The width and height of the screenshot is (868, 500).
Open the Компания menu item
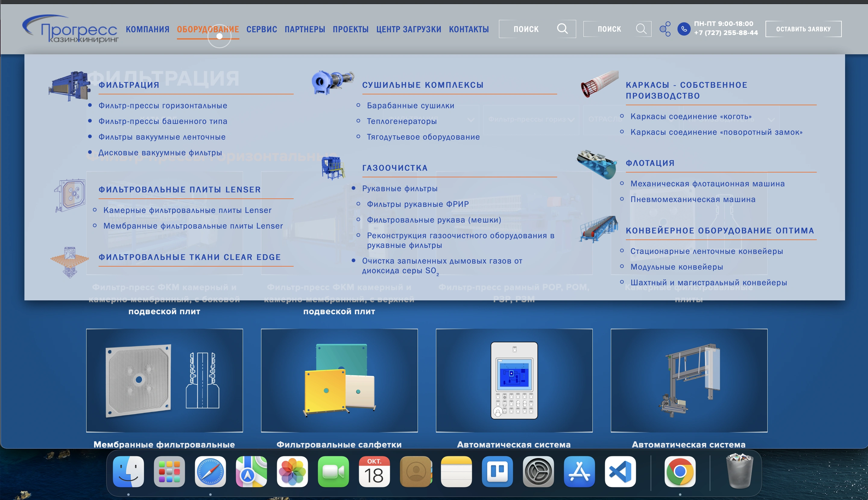click(x=148, y=29)
